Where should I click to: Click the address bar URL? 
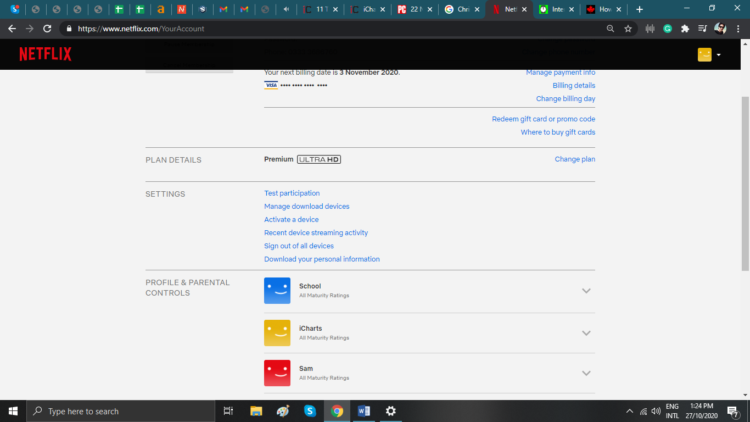[141, 29]
